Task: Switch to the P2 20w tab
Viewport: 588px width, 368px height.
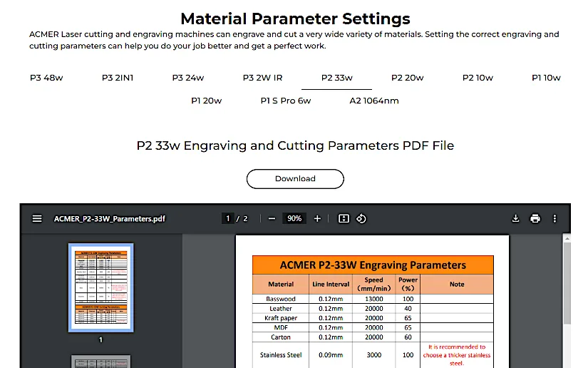Action: pyautogui.click(x=407, y=78)
